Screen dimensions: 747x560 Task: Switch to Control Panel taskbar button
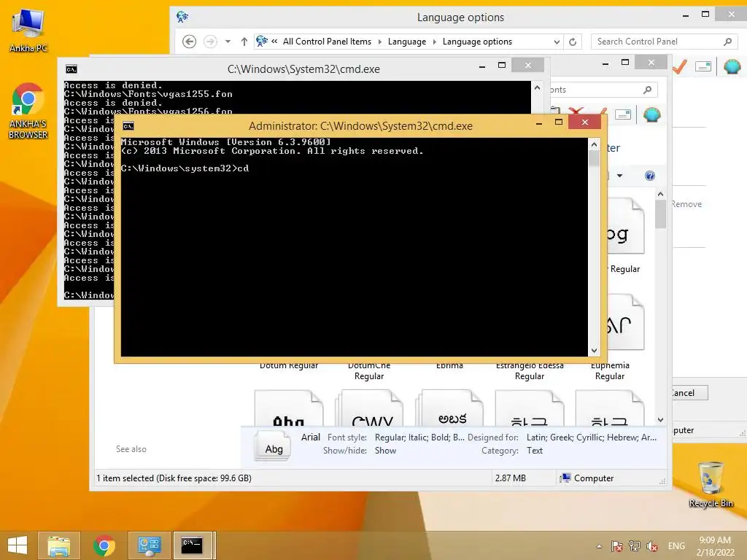point(150,545)
